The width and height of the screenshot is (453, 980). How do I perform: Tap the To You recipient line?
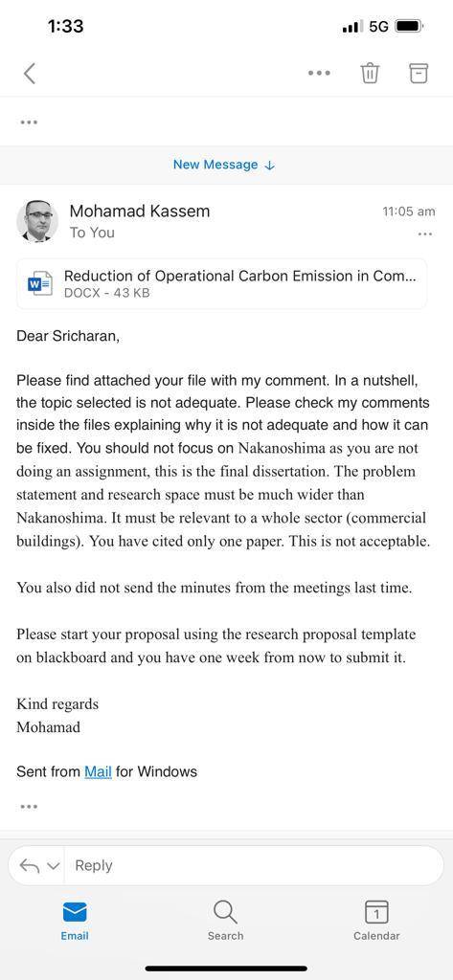coord(92,233)
